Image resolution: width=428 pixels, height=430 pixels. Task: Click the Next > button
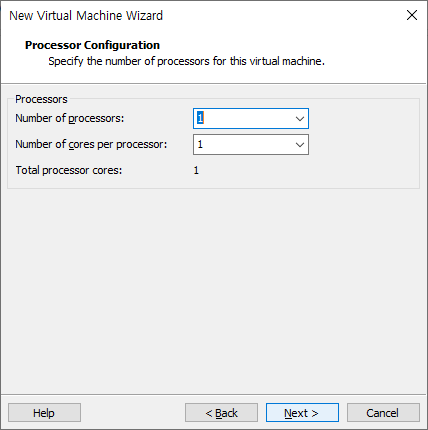click(302, 413)
